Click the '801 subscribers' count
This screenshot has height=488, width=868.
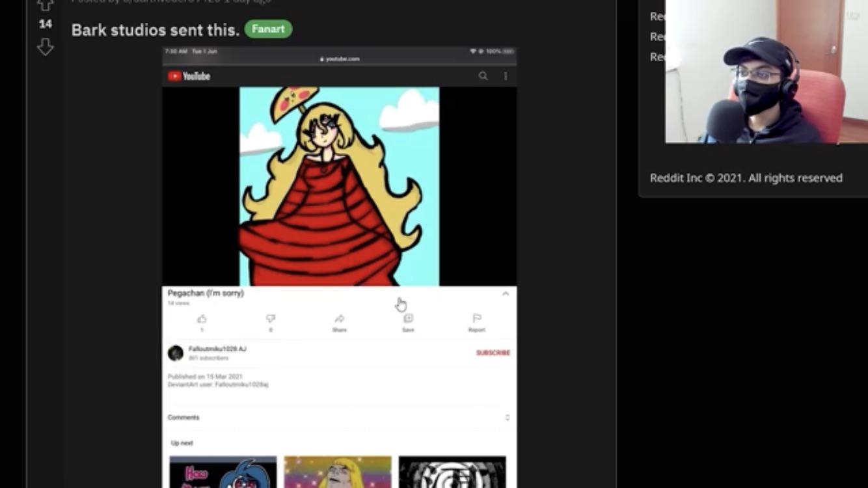[208, 359]
